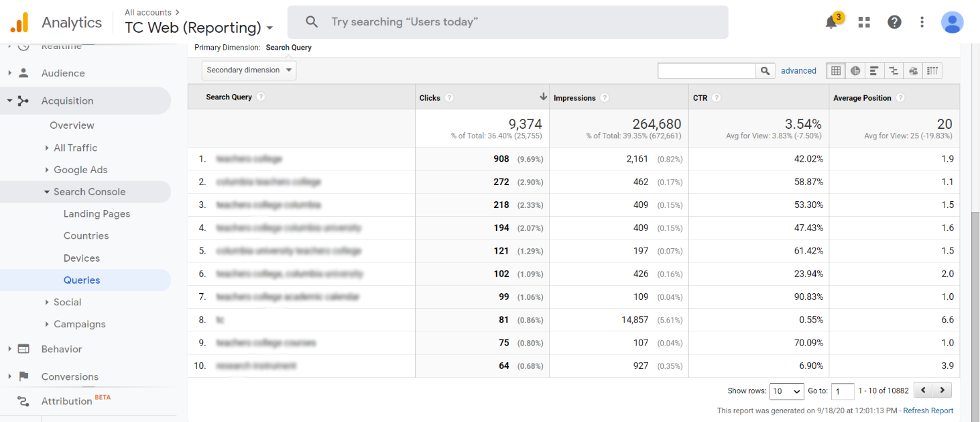980x422 pixels.
Task: Click the advanced filter link
Action: 798,70
